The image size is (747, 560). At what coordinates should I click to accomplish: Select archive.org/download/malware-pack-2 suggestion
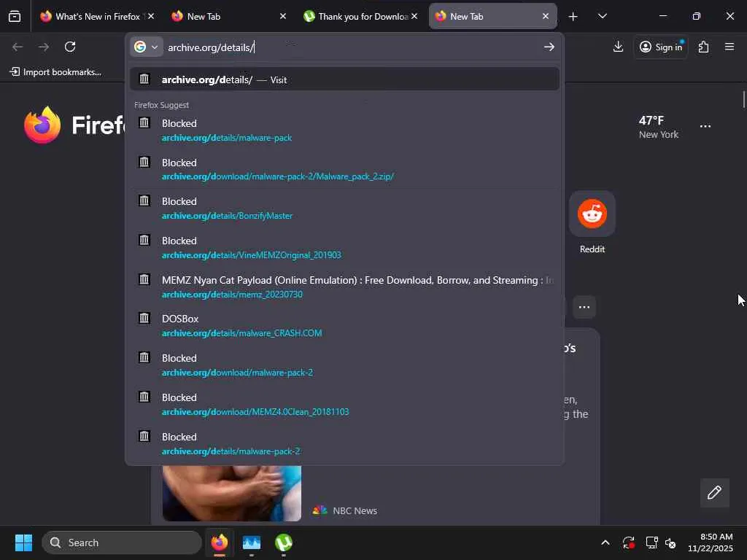pyautogui.click(x=344, y=365)
